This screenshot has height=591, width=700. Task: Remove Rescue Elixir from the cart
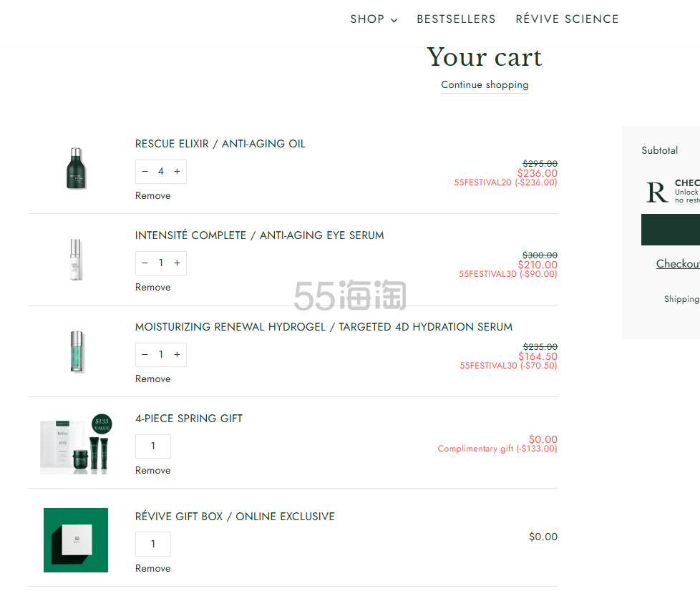tap(152, 195)
